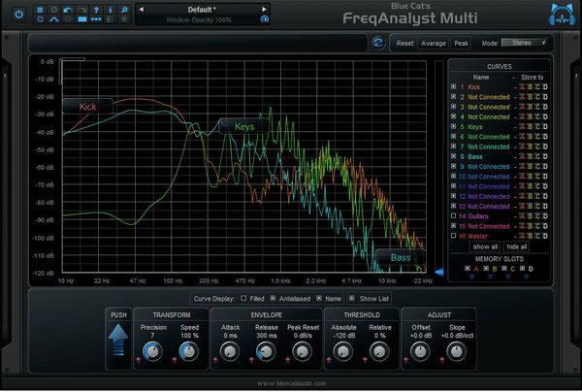Load next preset with right arrow
Screen dimensions: 582x392
(x=264, y=10)
